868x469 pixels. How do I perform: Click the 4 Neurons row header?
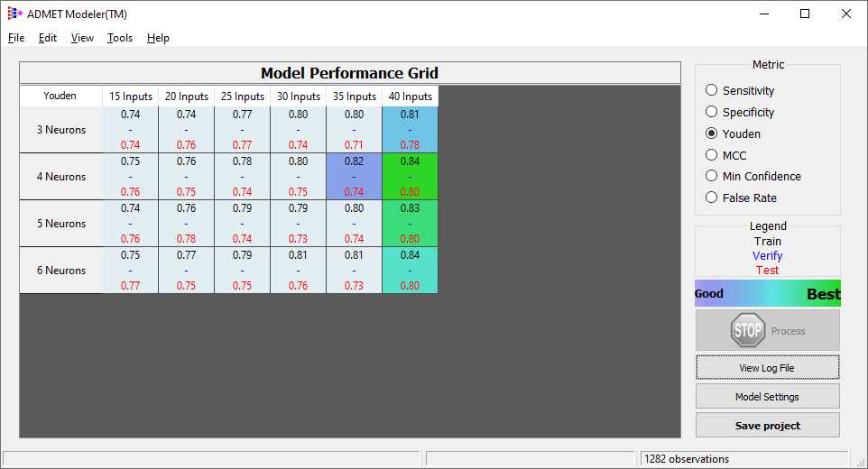(x=60, y=177)
